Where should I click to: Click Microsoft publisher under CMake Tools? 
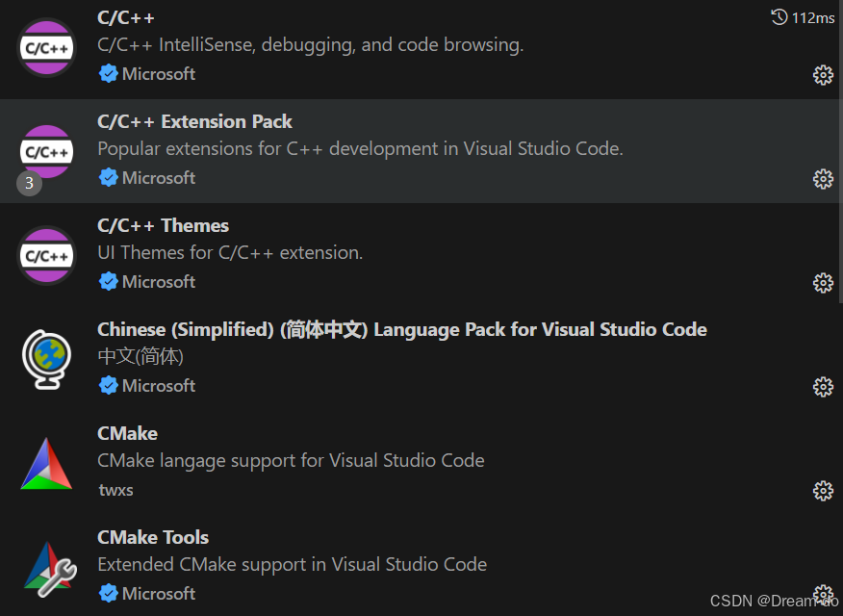(x=159, y=594)
